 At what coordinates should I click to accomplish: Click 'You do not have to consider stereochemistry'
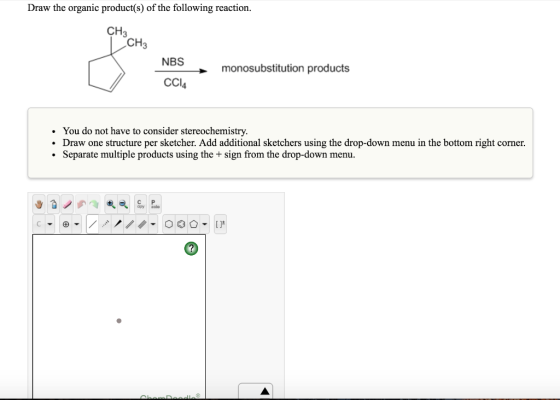point(155,131)
